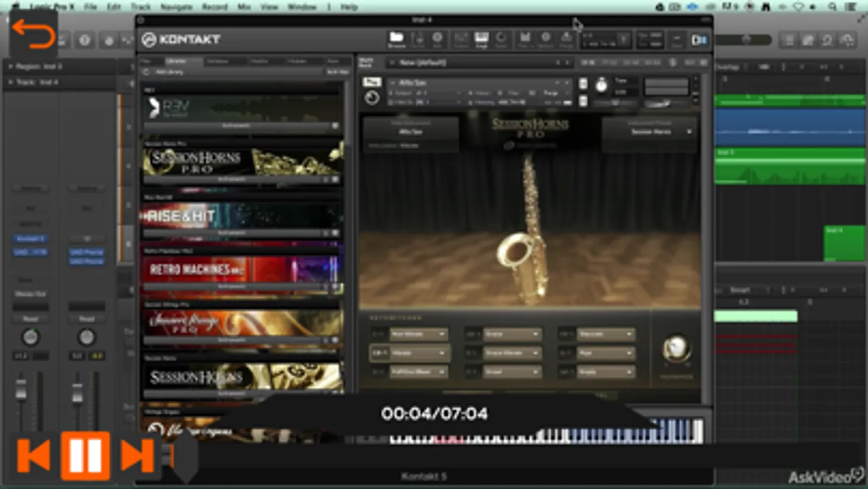Select the Session Horns library banner
Viewport: 868px width, 489px height.
point(243,377)
